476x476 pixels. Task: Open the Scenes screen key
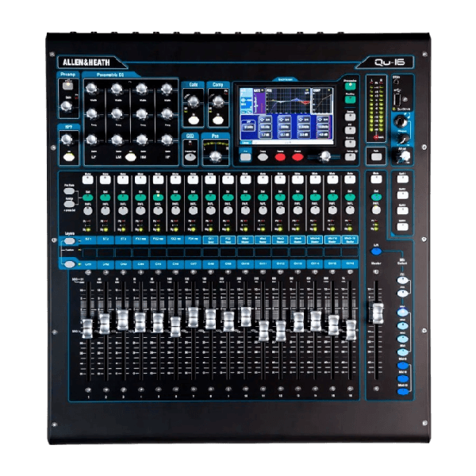click(350, 143)
